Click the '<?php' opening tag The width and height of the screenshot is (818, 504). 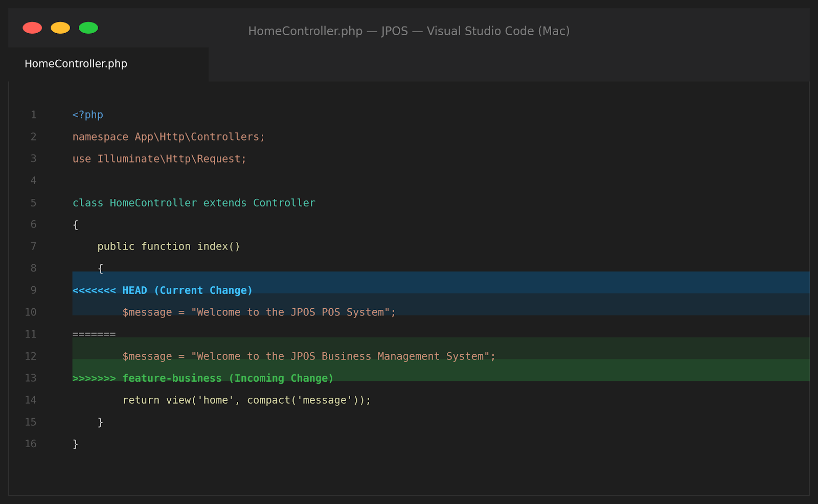(88, 115)
